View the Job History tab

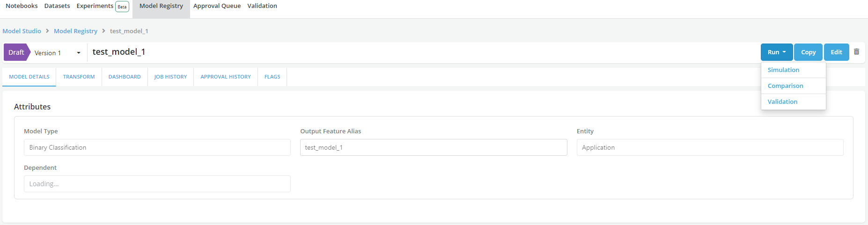(170, 77)
